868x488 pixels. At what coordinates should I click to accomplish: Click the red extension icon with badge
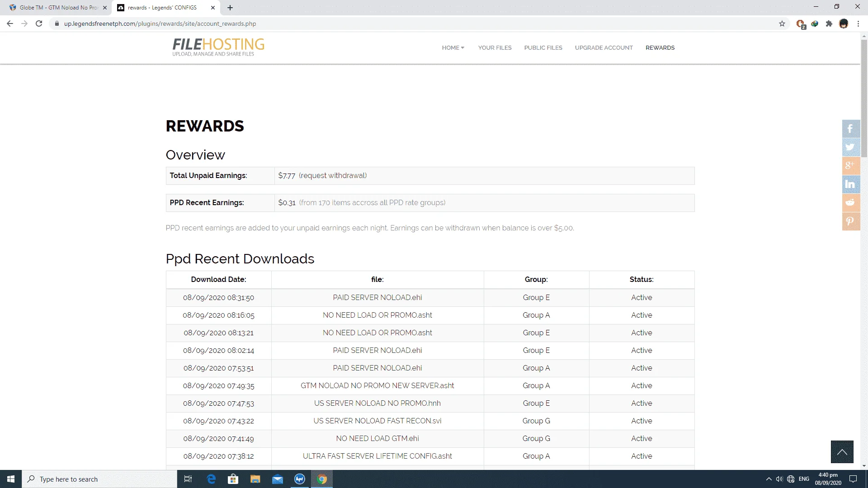click(x=801, y=24)
